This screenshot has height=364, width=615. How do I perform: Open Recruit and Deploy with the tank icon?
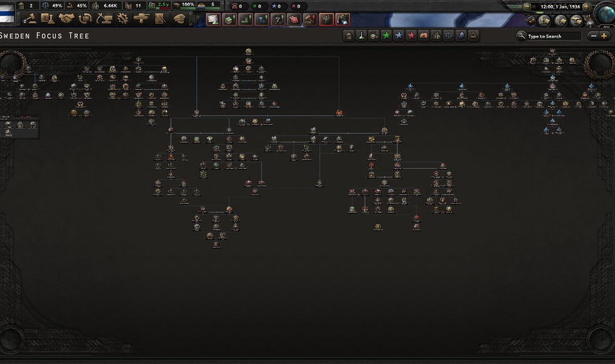click(141, 19)
